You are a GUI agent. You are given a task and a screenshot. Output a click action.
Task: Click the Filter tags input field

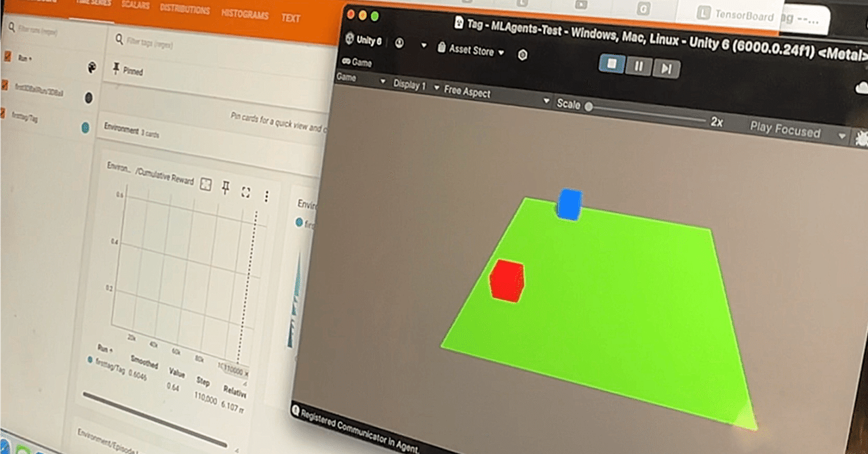(156, 42)
